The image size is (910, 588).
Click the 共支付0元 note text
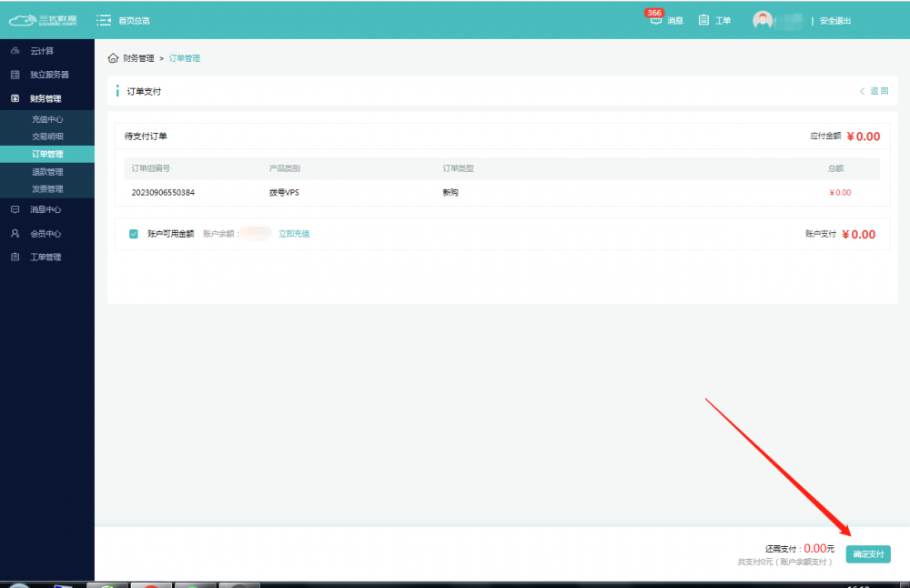pyautogui.click(x=785, y=562)
